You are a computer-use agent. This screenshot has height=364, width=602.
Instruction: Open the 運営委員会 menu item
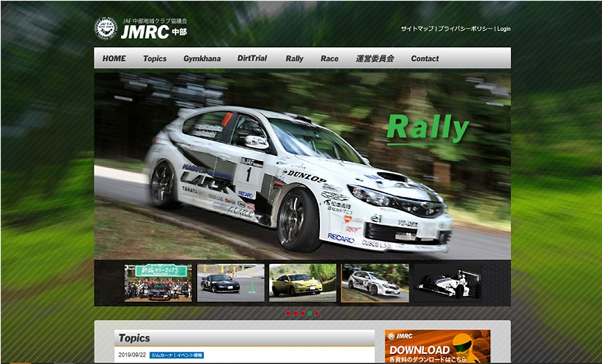coord(374,58)
